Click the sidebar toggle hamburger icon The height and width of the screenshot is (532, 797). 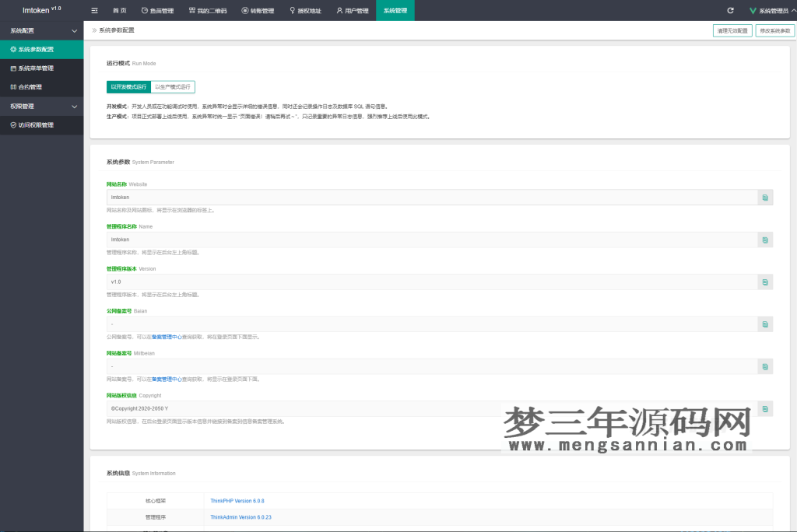tap(93, 10)
